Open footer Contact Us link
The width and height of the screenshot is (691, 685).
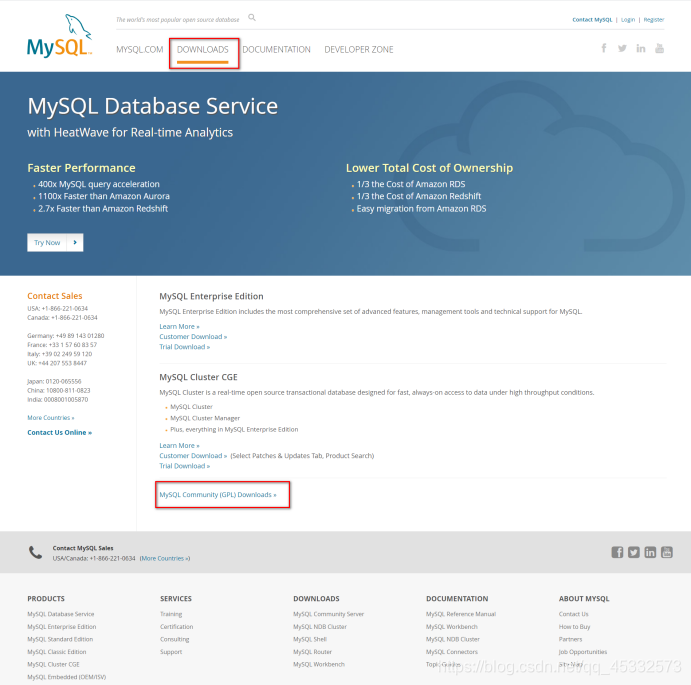pyautogui.click(x=573, y=614)
